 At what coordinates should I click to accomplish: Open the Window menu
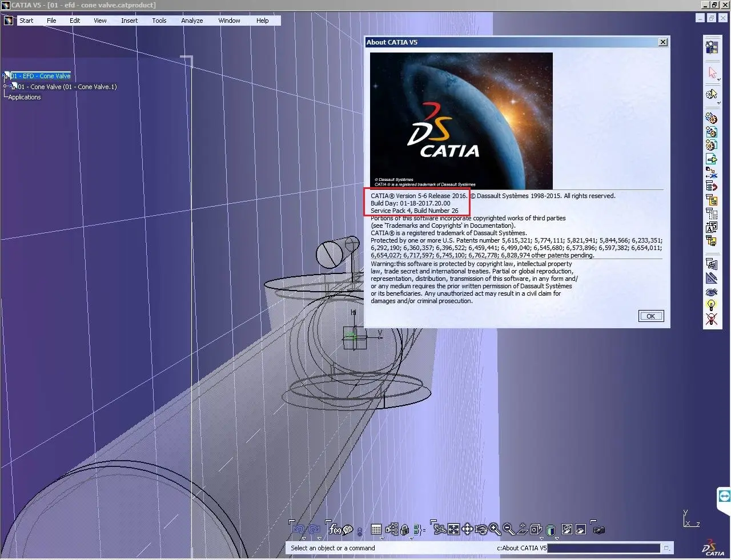click(229, 21)
